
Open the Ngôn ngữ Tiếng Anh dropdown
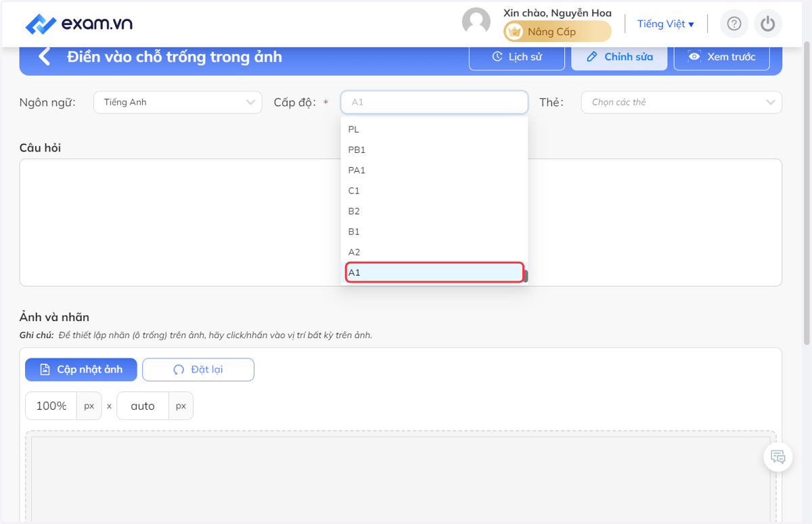pyautogui.click(x=177, y=102)
